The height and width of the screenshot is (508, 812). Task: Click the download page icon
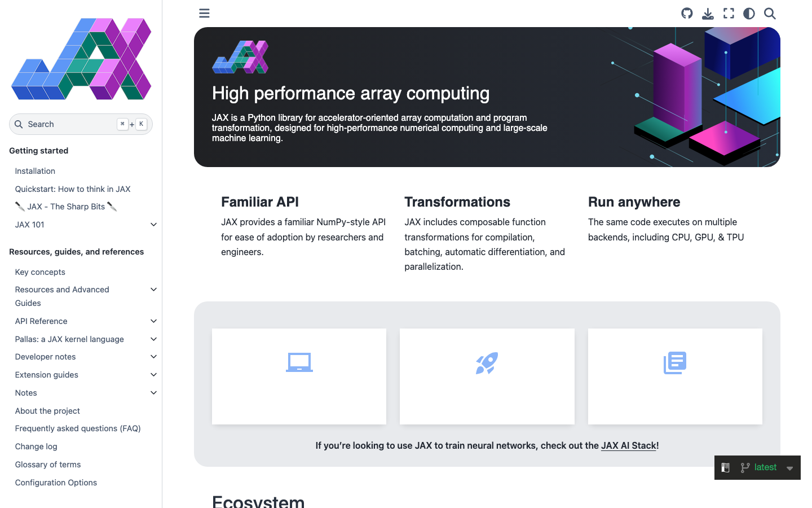(x=708, y=14)
